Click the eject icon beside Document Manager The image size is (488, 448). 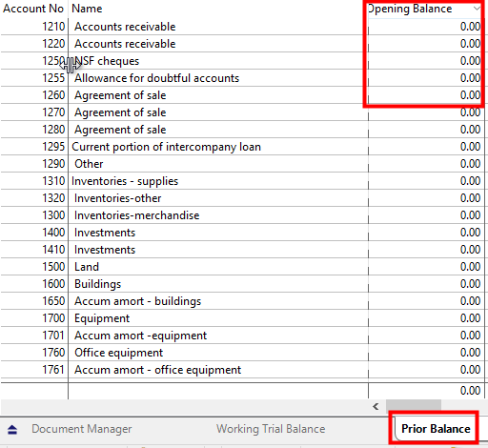point(12,430)
